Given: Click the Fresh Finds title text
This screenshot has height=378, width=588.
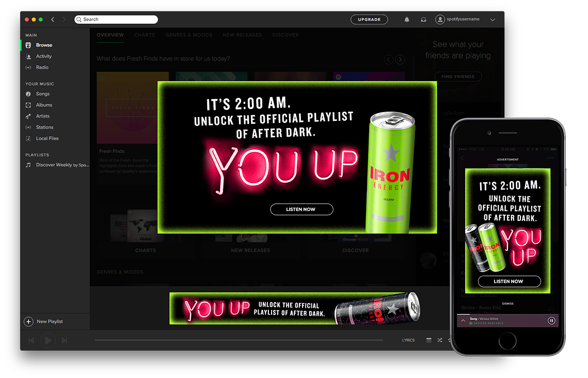Looking at the screenshot, I should point(112,151).
